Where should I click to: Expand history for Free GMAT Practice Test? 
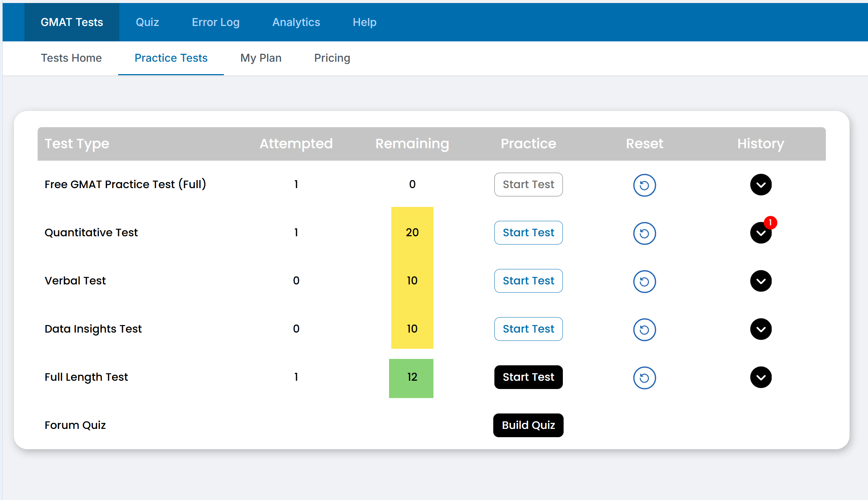(x=760, y=185)
